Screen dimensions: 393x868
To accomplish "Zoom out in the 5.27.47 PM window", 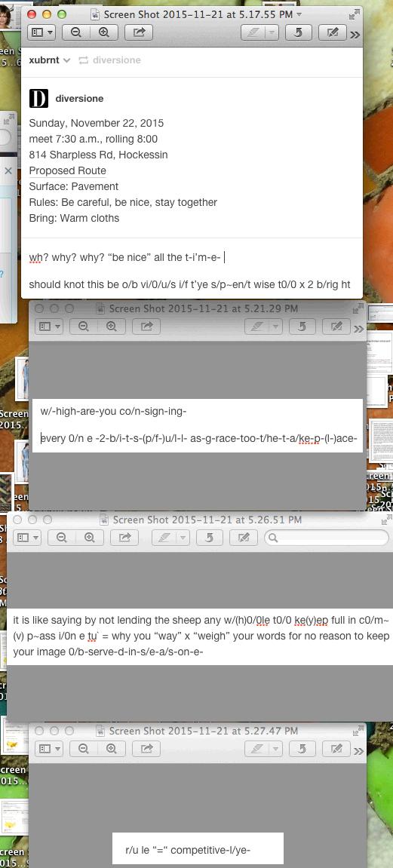I will [x=83, y=749].
